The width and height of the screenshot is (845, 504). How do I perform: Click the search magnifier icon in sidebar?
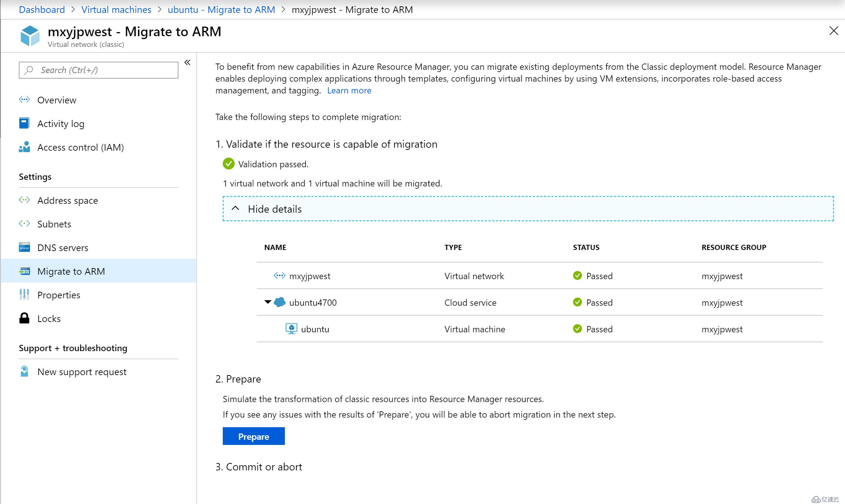[x=29, y=70]
